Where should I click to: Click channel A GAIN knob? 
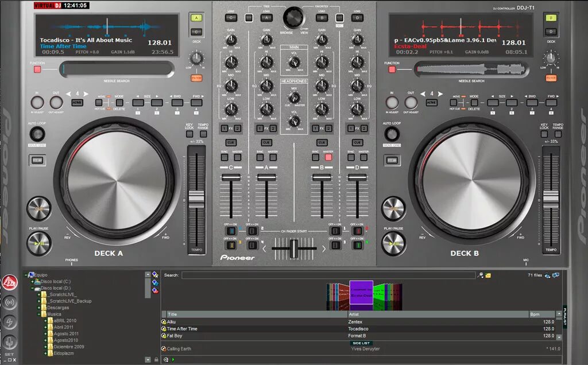coord(266,40)
